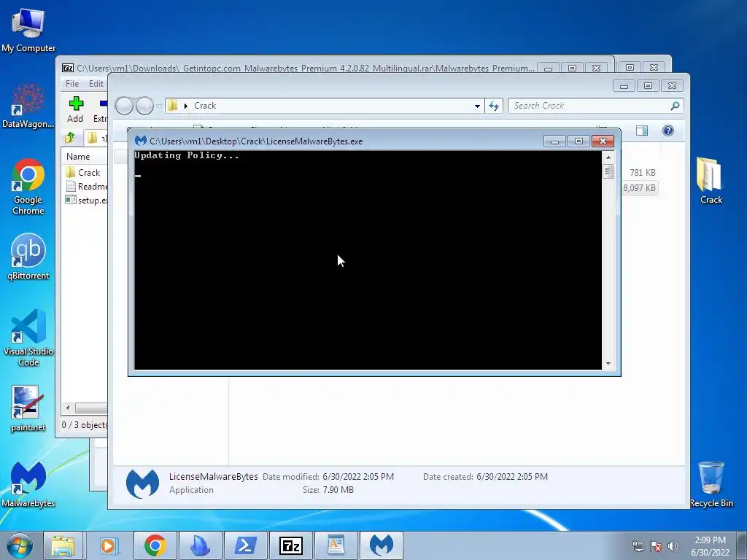This screenshot has height=560, width=747.
Task: Click the Explorer refresh button
Action: pos(494,106)
